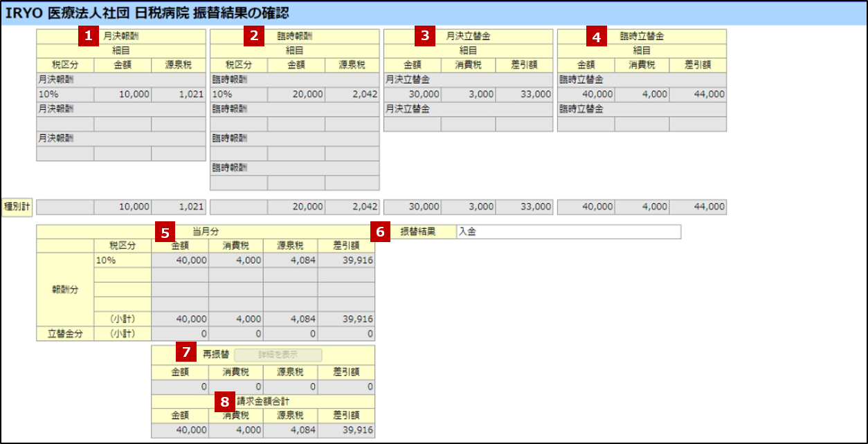
Task: Click red marker 1 beside 月決報酬
Action: tap(87, 36)
